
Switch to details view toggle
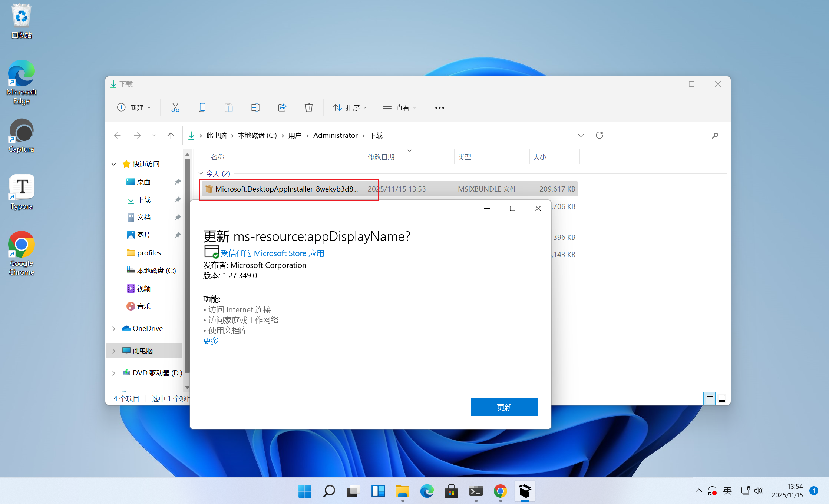click(x=710, y=398)
